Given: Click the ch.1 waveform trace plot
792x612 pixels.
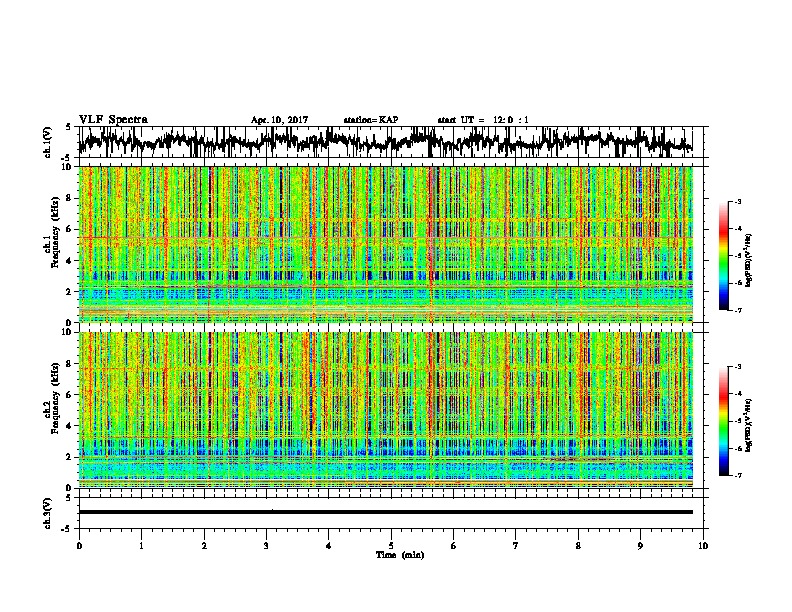Looking at the screenshot, I should click(x=385, y=142).
